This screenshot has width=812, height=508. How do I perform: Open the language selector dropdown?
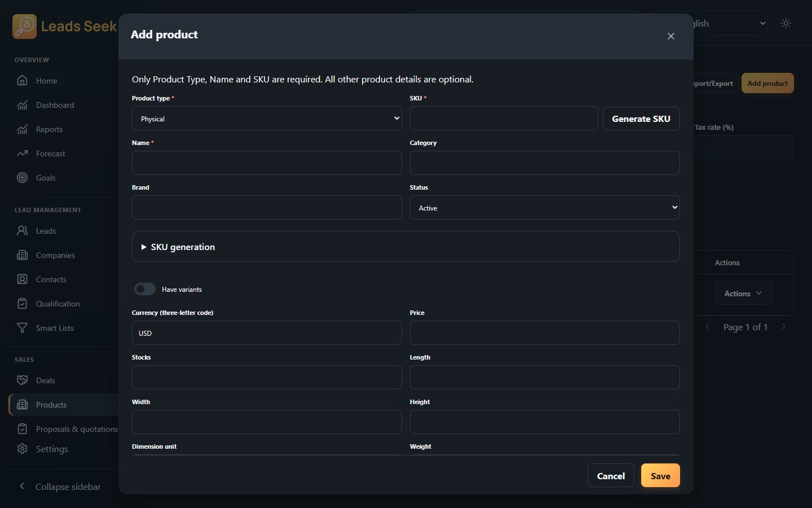730,23
